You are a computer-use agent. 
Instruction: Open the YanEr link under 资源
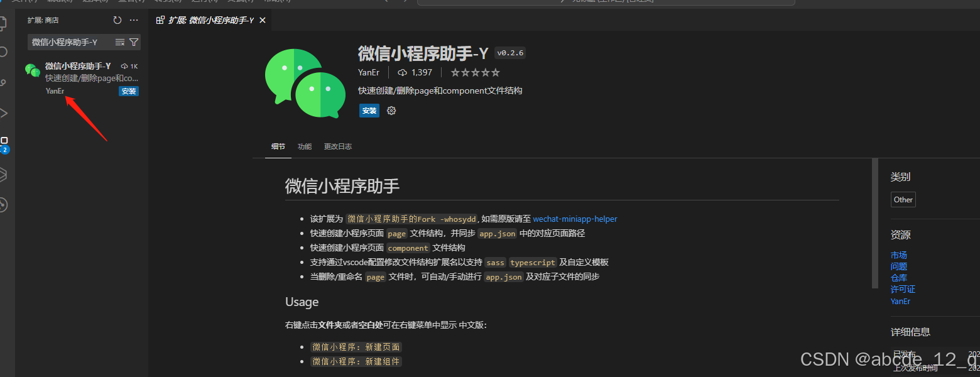(x=900, y=301)
